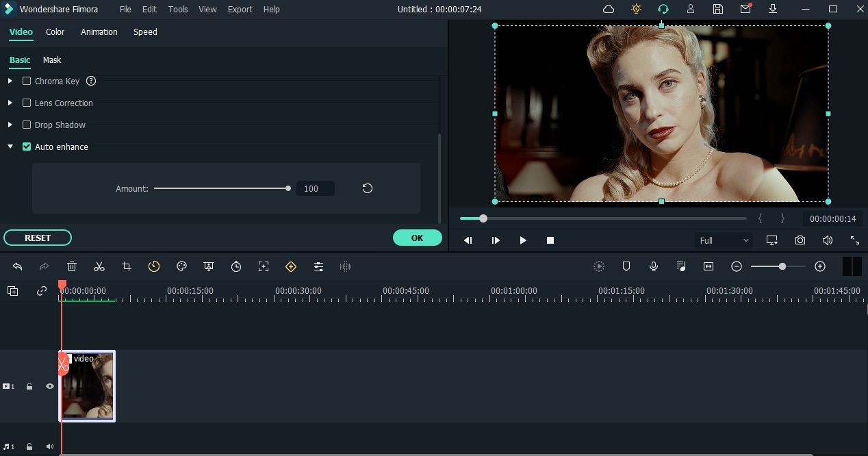Open the speed dial icon in toolbar
868x456 pixels.
coord(154,266)
